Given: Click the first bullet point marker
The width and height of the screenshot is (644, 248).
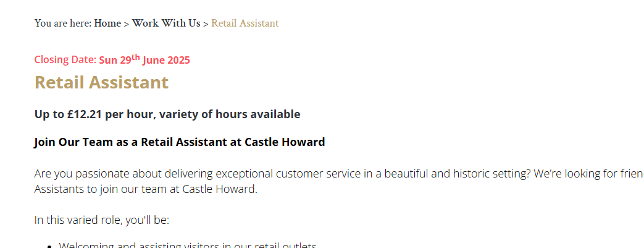Looking at the screenshot, I should pos(49,246).
